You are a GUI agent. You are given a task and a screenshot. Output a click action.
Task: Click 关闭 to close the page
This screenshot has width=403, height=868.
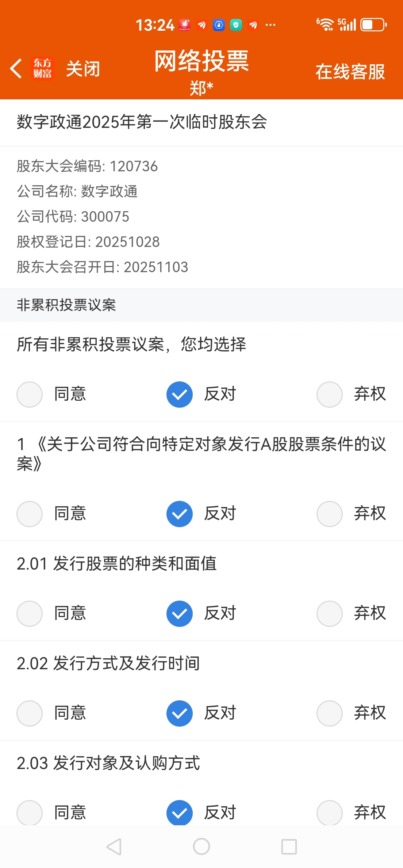(83, 69)
